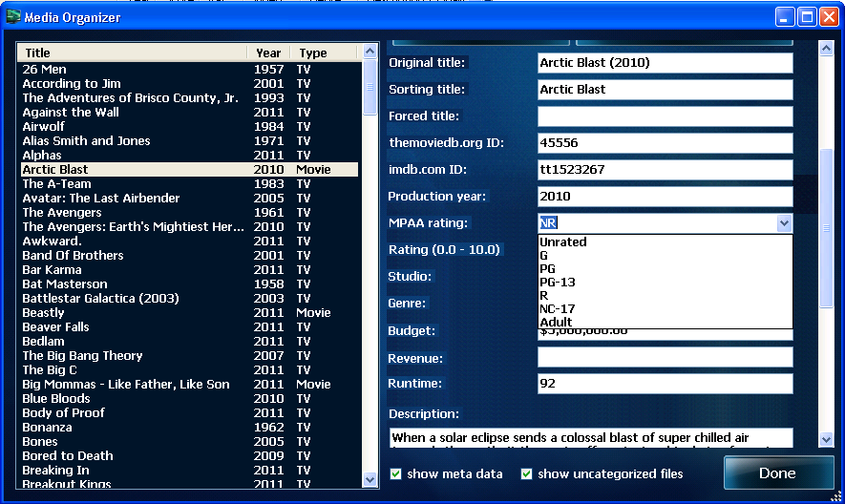
Task: Toggle the show meta data checkbox
Action: 395,473
